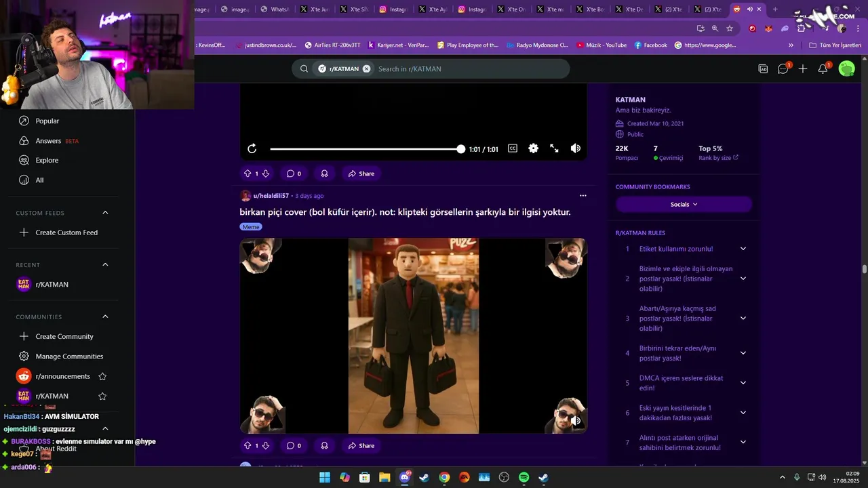This screenshot has height=488, width=868.
Task: Open comments on the 1:01 video post
Action: (294, 174)
